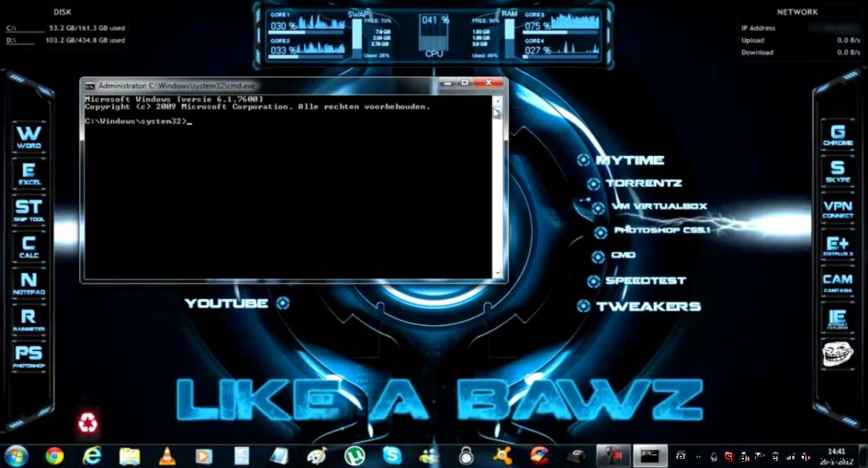Open the TWEAKERS launcher link
Viewport: 868px width, 468px height.
click(x=648, y=306)
